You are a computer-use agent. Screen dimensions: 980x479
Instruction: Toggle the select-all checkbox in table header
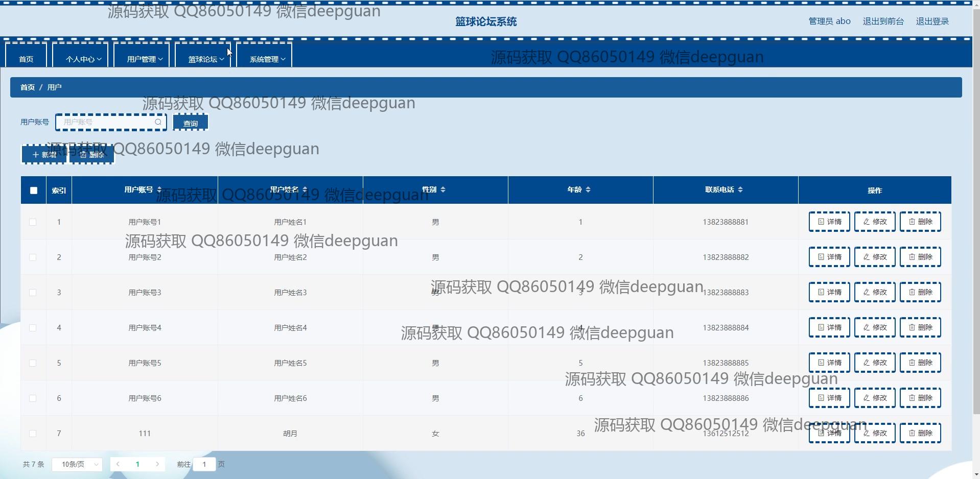point(34,190)
